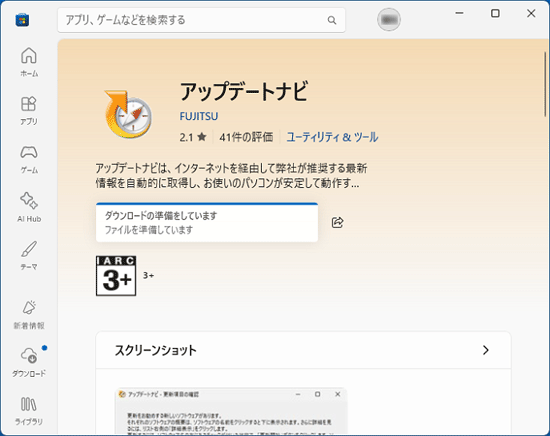Screen dimensions: 550x436
Task: Expand the app description text
Action: coord(231,176)
